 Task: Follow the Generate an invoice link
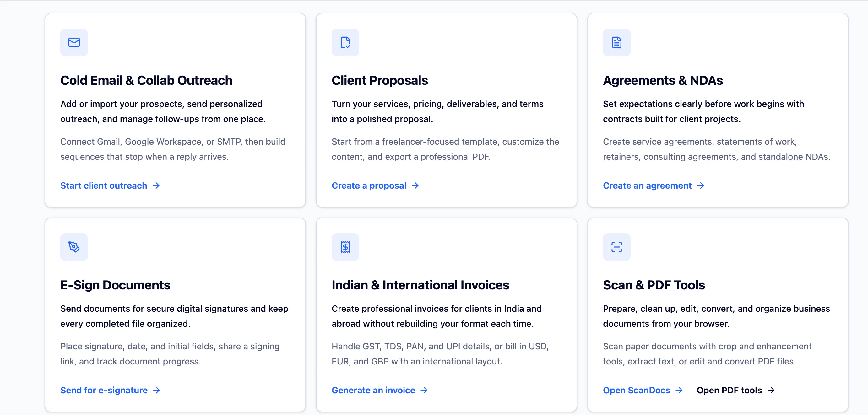[x=380, y=390]
